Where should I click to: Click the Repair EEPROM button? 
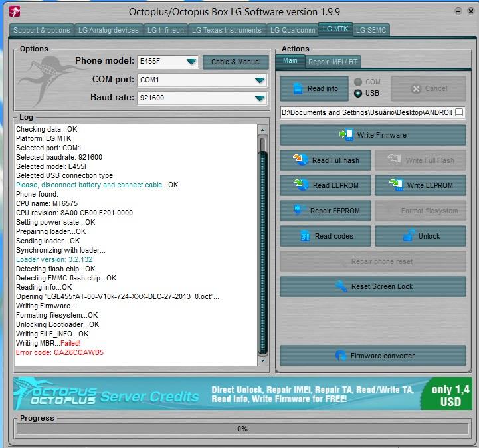pyautogui.click(x=326, y=211)
